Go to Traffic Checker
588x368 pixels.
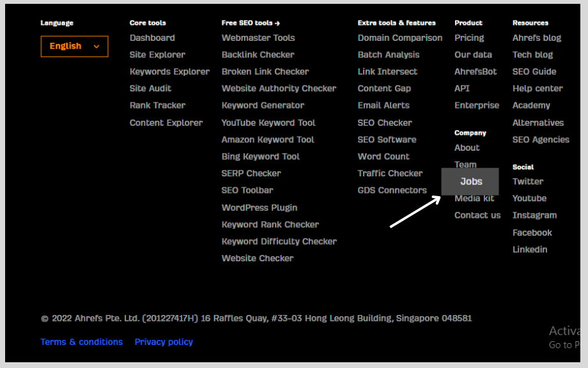coord(390,174)
